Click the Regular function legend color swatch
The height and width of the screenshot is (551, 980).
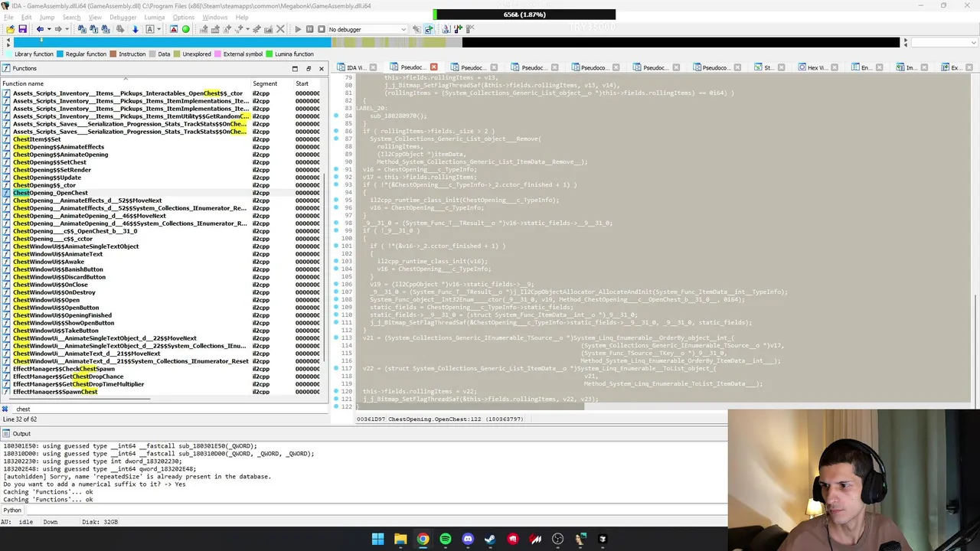(60, 54)
